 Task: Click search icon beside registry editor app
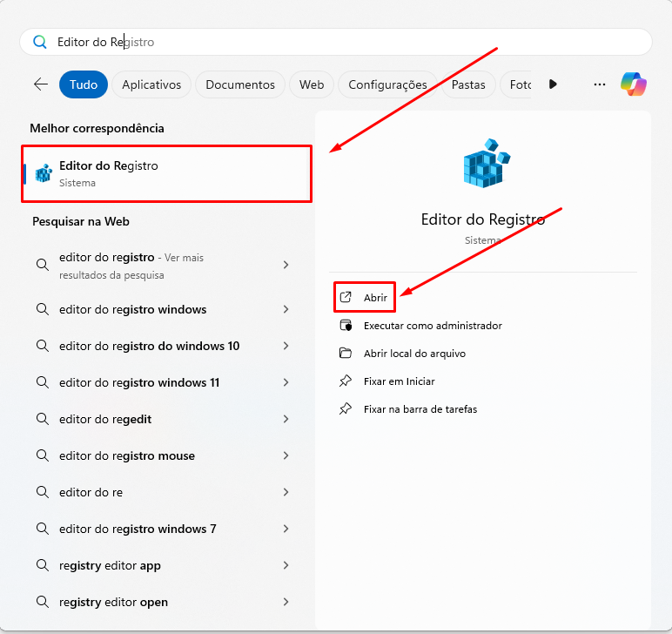click(42, 565)
